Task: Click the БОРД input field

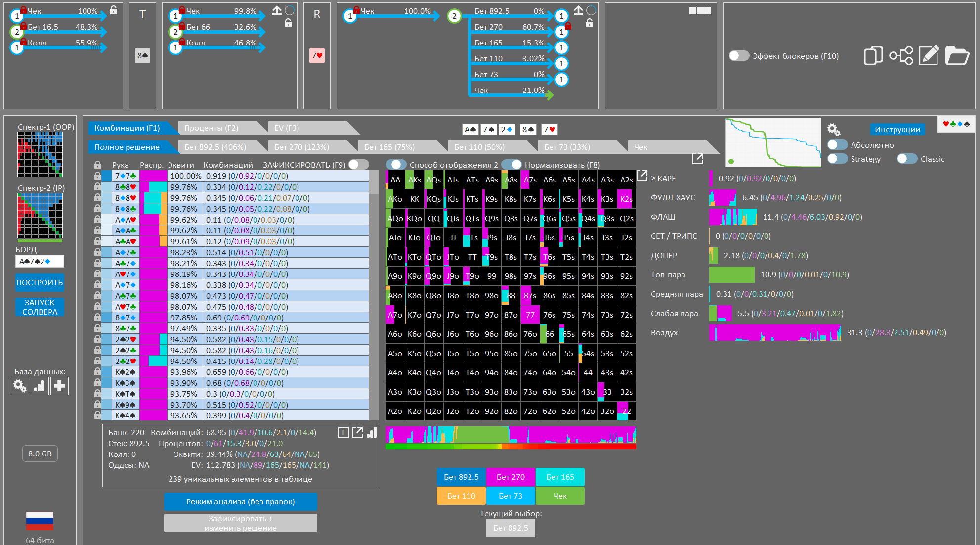Action: 40,261
